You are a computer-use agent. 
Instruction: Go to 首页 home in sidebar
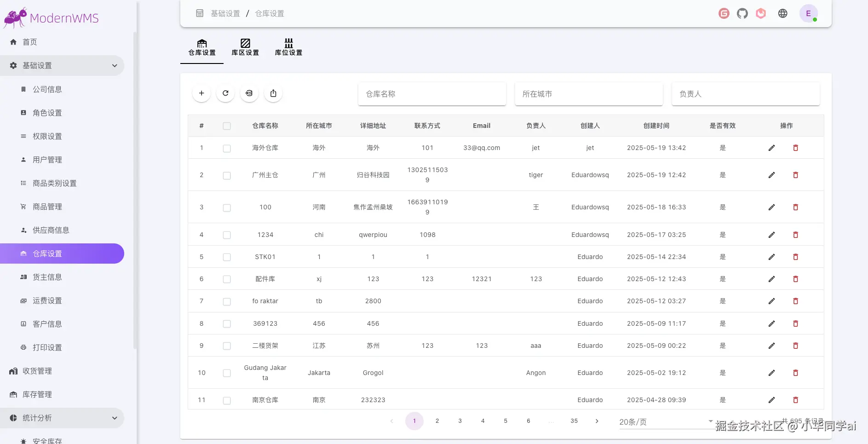(62, 42)
